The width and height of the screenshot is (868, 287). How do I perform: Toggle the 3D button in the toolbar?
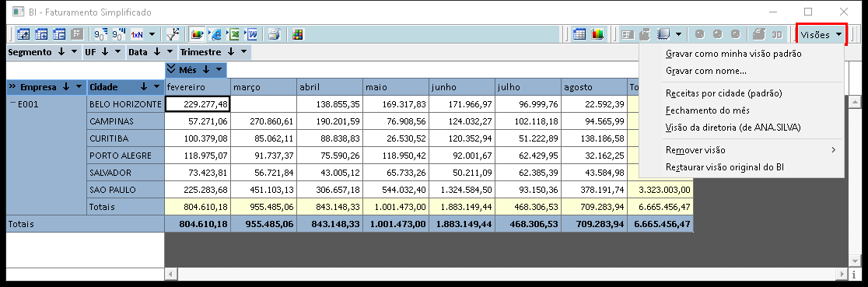[x=777, y=34]
